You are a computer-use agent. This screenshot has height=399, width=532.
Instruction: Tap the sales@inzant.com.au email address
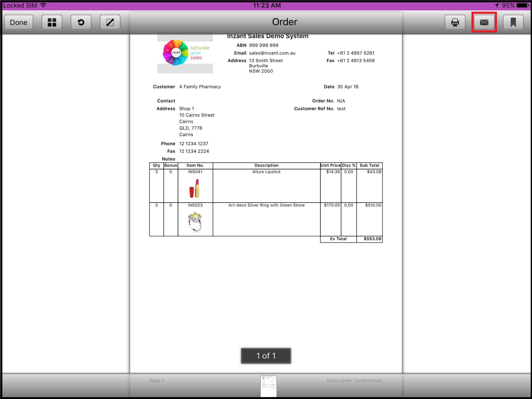[x=272, y=53]
